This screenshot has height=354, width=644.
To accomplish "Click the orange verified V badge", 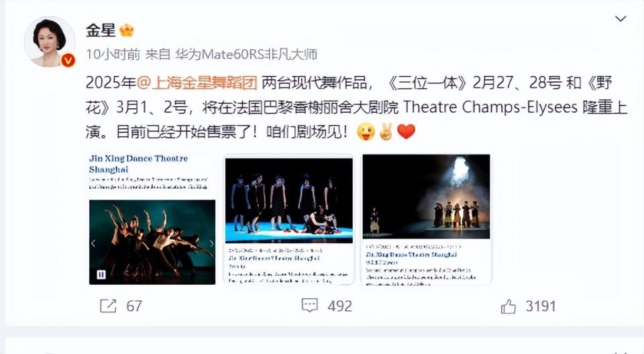I will pyautogui.click(x=68, y=60).
